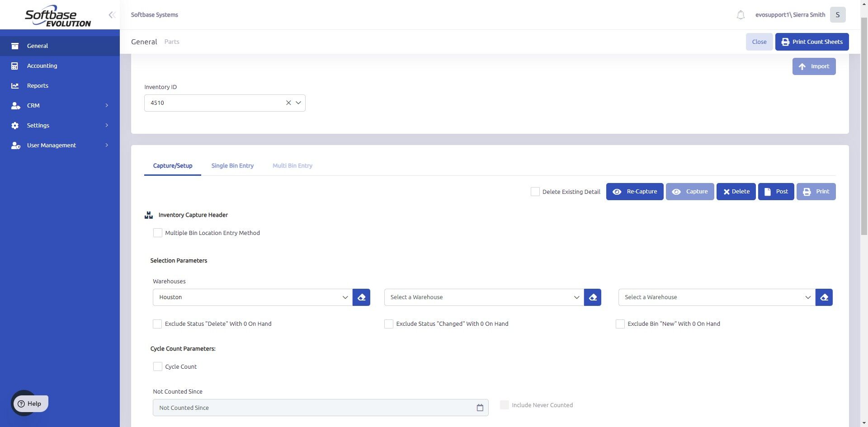868x427 pixels.
Task: Check Multiple Bin Location Entry Method
Action: [x=158, y=233]
